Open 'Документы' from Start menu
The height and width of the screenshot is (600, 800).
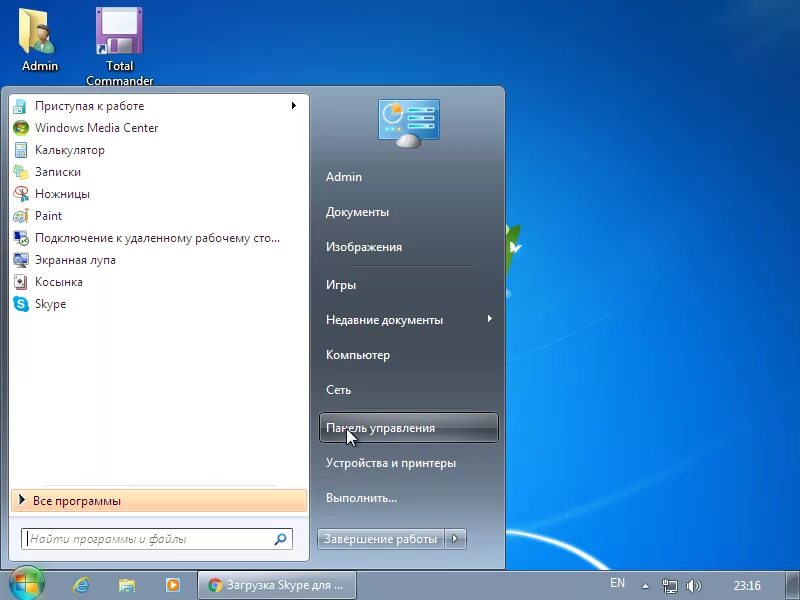click(x=357, y=212)
